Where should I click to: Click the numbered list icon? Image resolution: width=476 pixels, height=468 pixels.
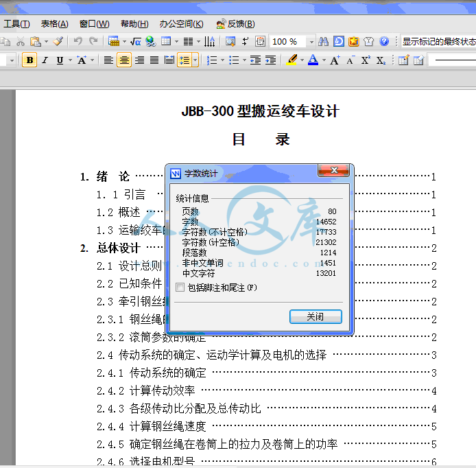pos(212,60)
